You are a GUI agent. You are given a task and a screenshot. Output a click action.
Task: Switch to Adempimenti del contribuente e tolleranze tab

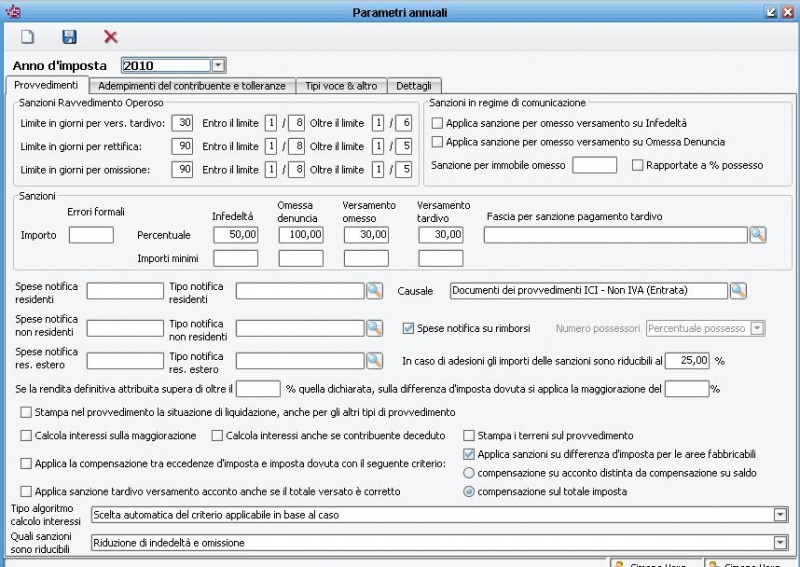pyautogui.click(x=193, y=86)
